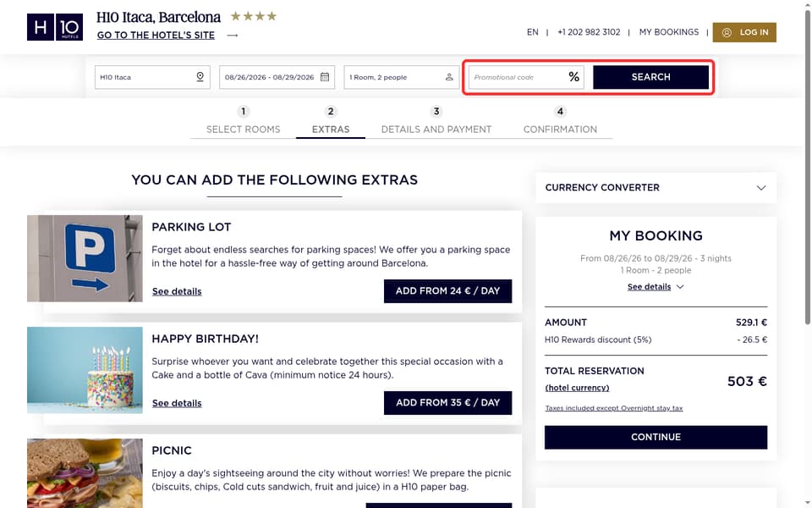Viewport: 812px width, 508px height.
Task: Click the H10 Hotels logo
Action: tap(55, 27)
